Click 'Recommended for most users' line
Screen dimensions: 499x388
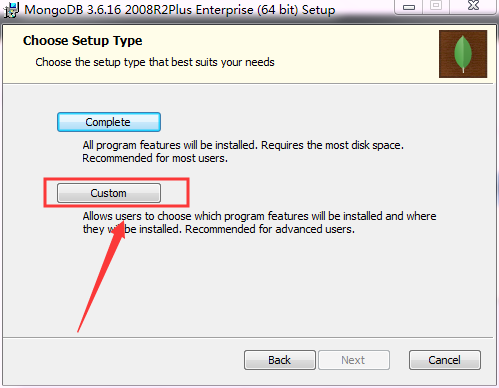(155, 158)
